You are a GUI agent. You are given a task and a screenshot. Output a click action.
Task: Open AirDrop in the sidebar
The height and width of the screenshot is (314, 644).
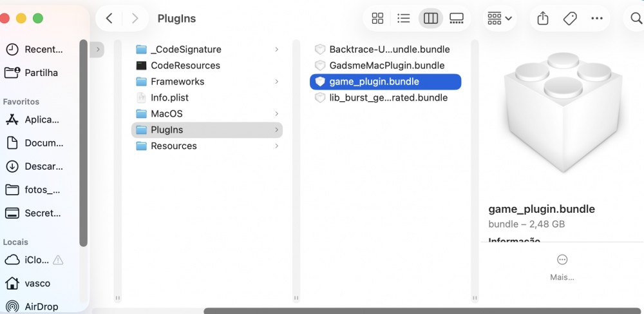point(32,307)
